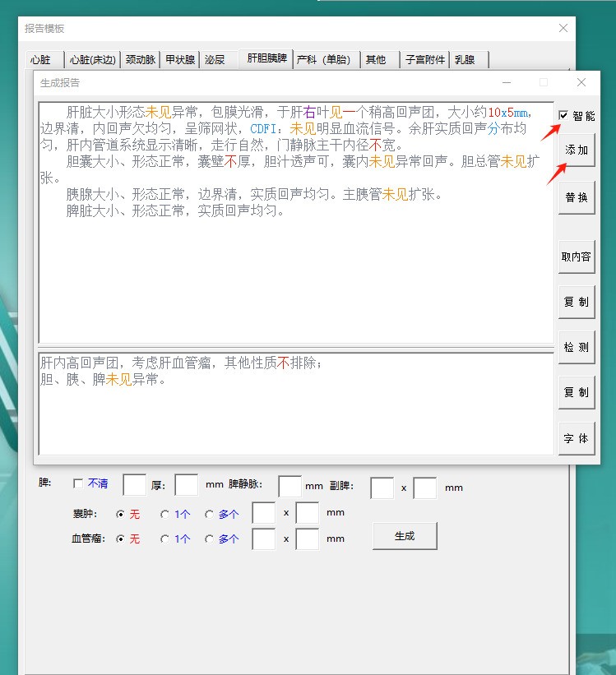Click the 取内容 button

[577, 257]
